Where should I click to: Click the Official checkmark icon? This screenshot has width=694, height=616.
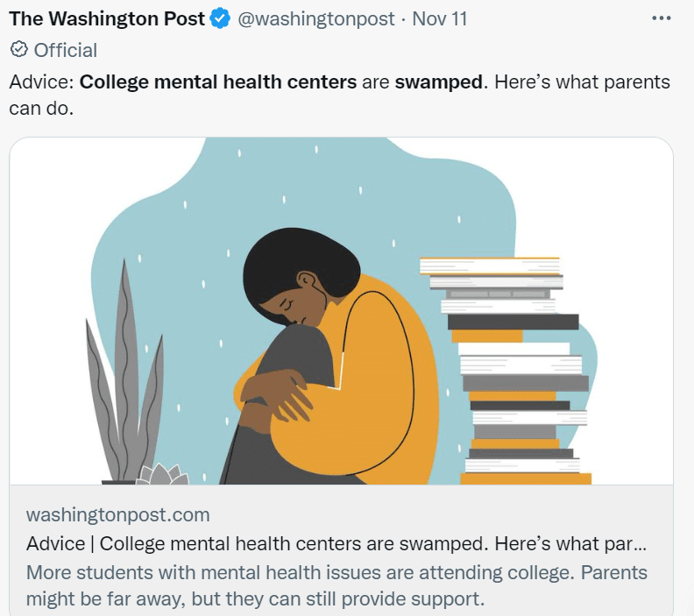point(18,50)
